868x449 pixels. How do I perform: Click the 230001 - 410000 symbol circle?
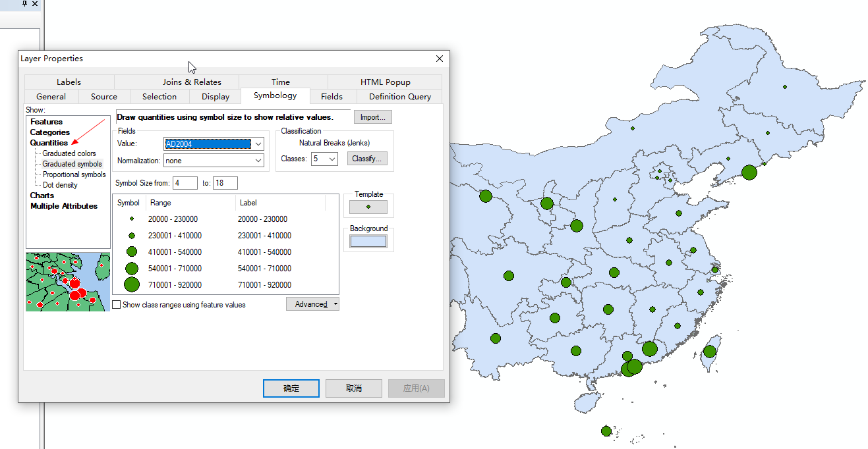pos(132,236)
